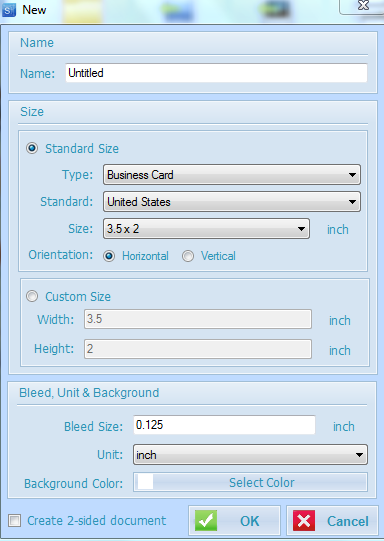Viewport: 384px width, 541px height.
Task: Click the red X icon on Cancel
Action: coord(304,520)
